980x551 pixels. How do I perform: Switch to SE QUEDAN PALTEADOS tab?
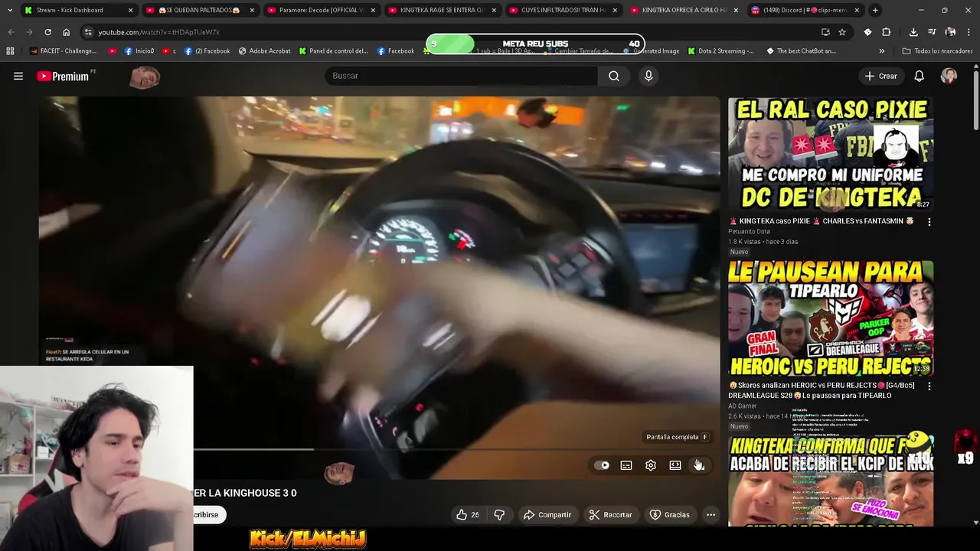pos(201,10)
